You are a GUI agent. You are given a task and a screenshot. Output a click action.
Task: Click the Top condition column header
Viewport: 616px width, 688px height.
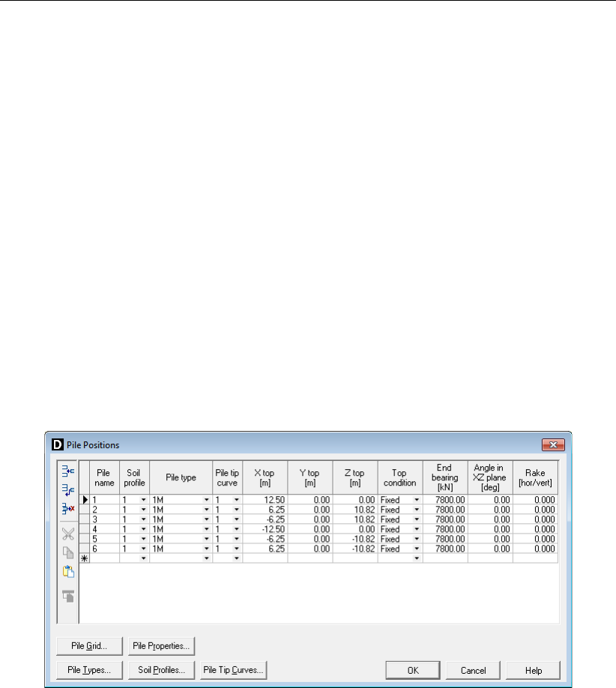(x=400, y=477)
